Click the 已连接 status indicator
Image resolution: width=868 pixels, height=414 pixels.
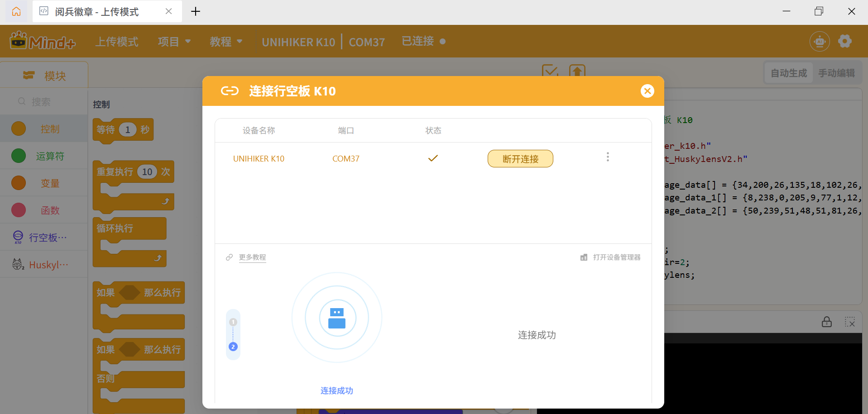coord(423,41)
